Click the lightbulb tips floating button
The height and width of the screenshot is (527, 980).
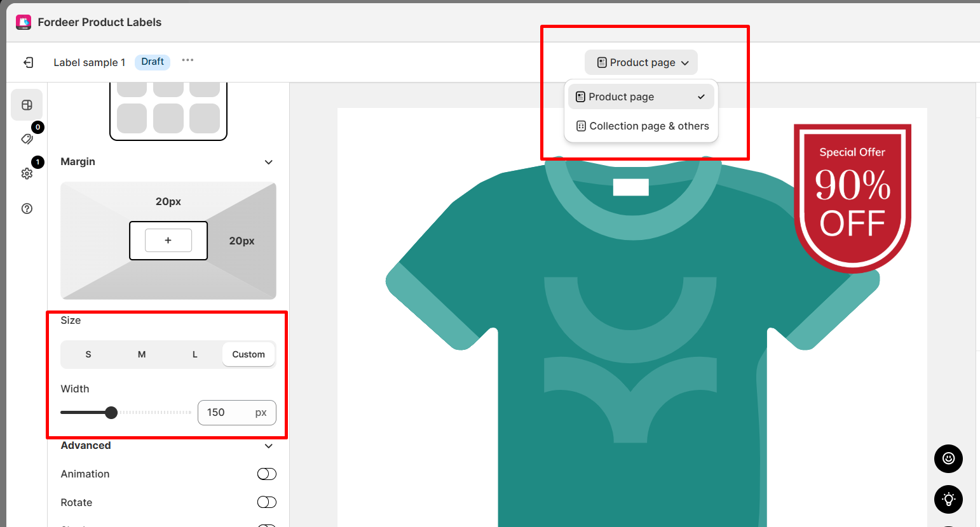pos(948,499)
